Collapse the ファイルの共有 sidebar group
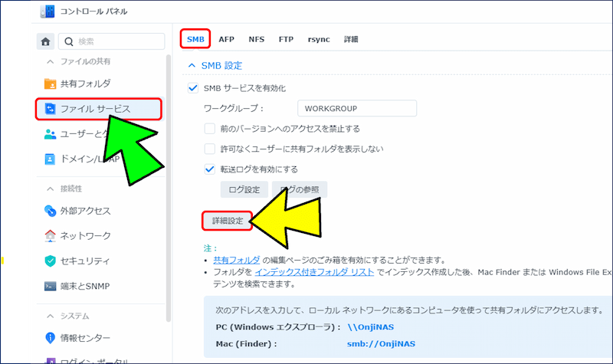Image resolution: width=613 pixels, height=364 pixels. tap(50, 61)
